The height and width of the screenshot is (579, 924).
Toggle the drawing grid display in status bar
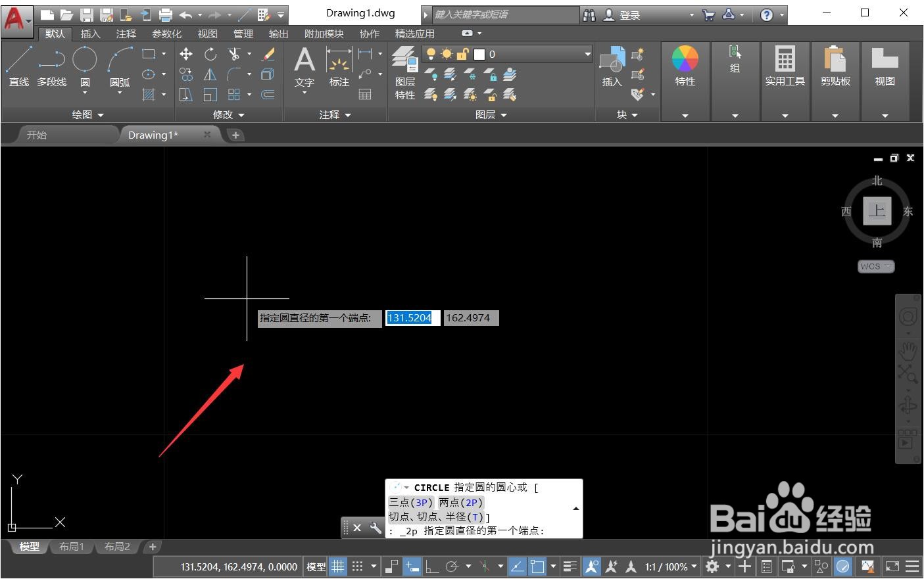(337, 567)
